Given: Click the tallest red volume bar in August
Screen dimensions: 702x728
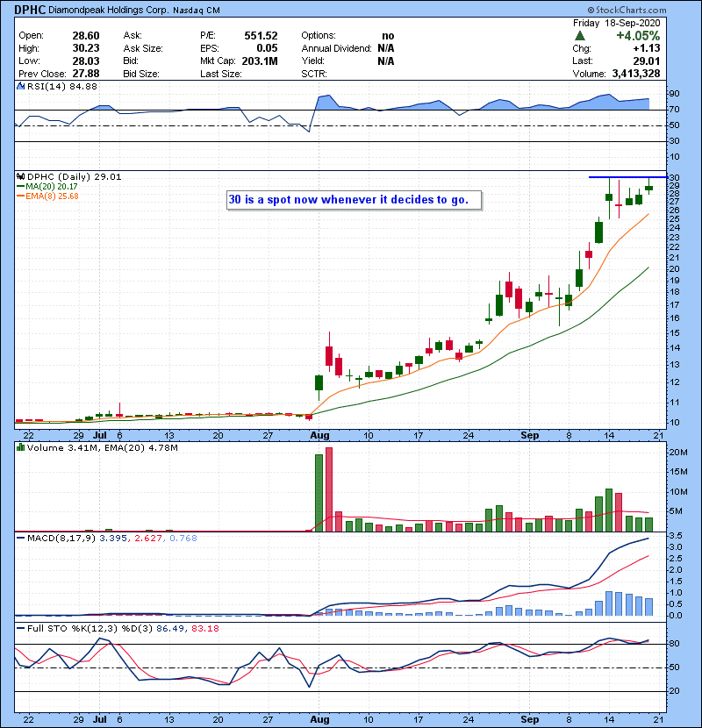Looking at the screenshot, I should [329, 489].
